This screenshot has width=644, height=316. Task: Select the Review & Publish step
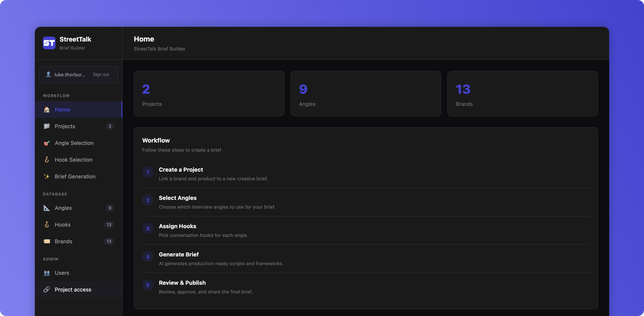pyautogui.click(x=182, y=283)
